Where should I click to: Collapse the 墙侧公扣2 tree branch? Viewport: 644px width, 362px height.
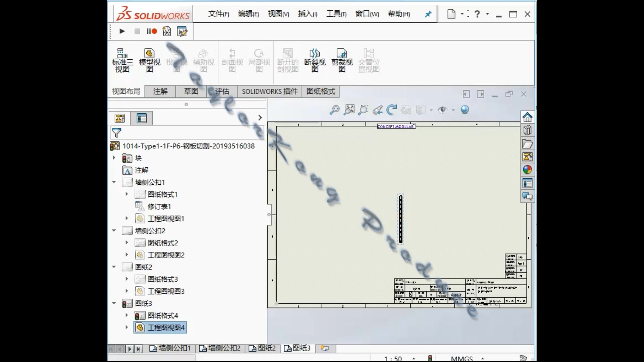(x=114, y=231)
